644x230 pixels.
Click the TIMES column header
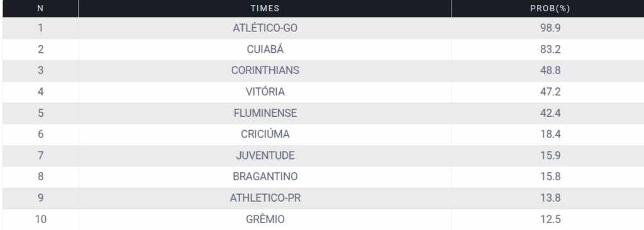pyautogui.click(x=265, y=8)
